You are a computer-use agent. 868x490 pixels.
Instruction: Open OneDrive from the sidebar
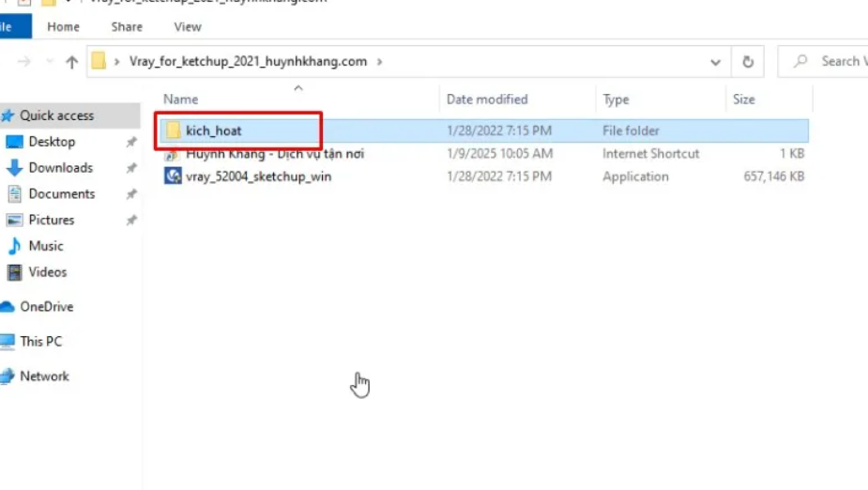[x=46, y=307]
